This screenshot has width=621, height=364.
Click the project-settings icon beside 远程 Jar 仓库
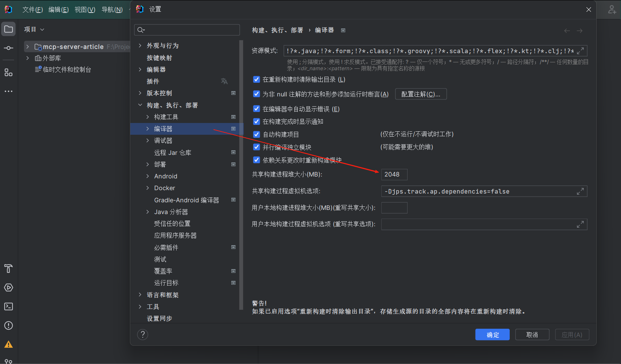point(233,152)
